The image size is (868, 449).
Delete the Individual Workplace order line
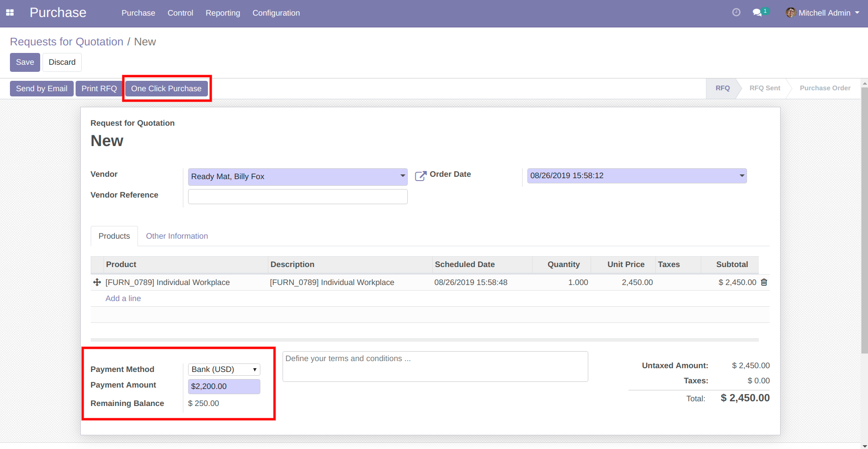tap(764, 282)
